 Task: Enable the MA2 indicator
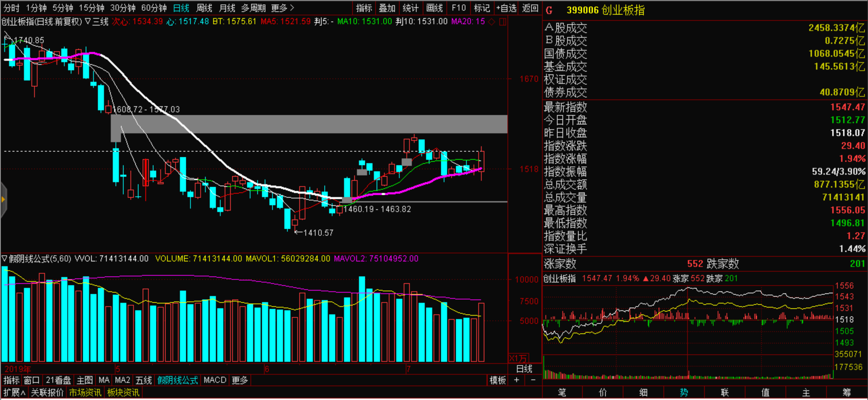[122, 380]
